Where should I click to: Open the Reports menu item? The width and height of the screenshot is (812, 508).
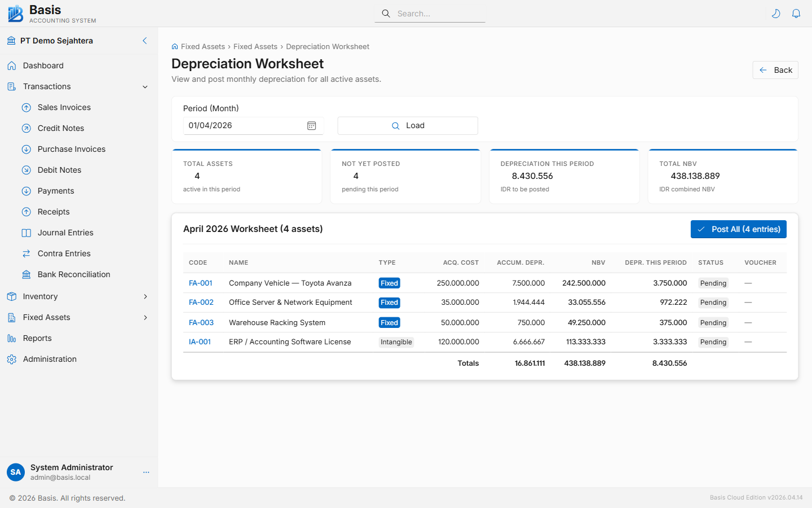coord(37,338)
